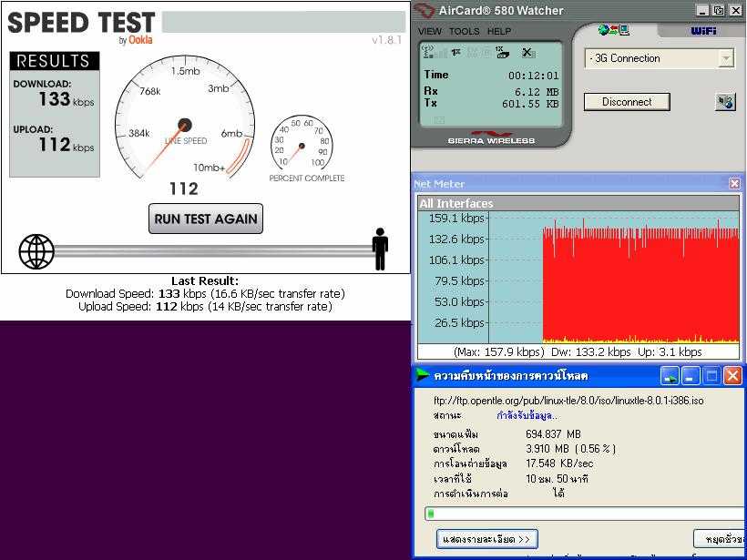This screenshot has width=747, height=560.
Task: Click the signal strength antenna icon in Watcher display
Action: pyautogui.click(x=428, y=51)
